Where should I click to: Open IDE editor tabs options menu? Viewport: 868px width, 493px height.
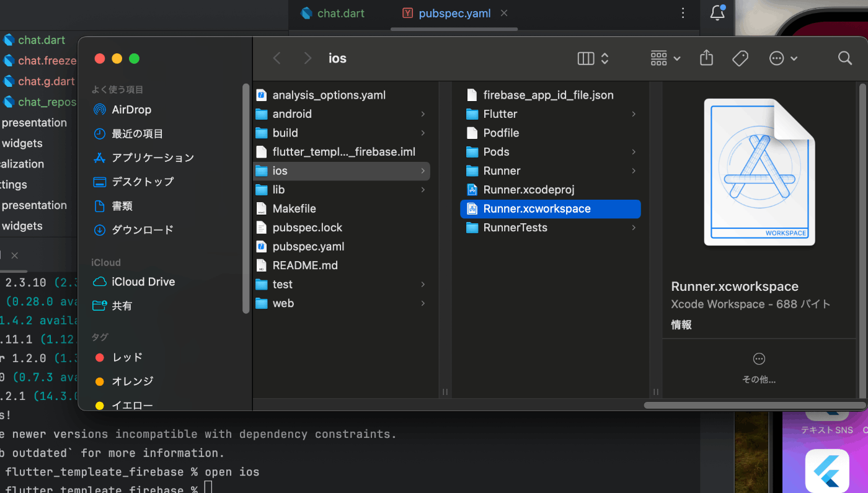coord(683,13)
